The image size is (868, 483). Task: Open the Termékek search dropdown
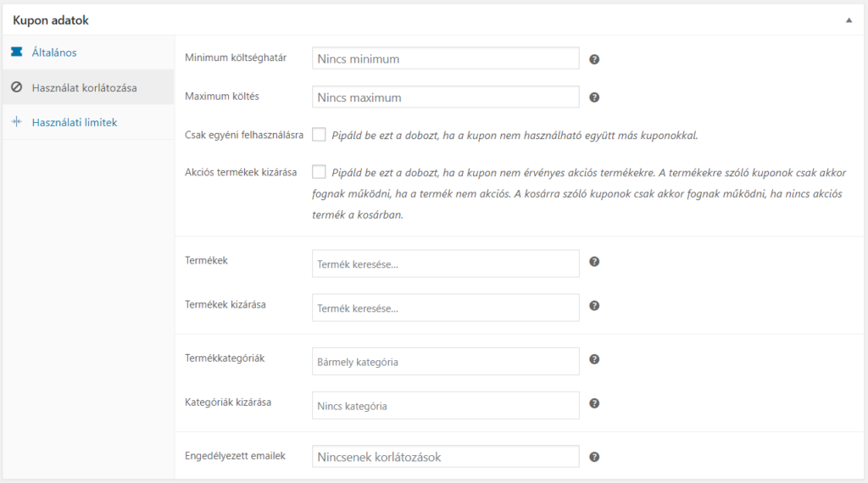coord(446,264)
